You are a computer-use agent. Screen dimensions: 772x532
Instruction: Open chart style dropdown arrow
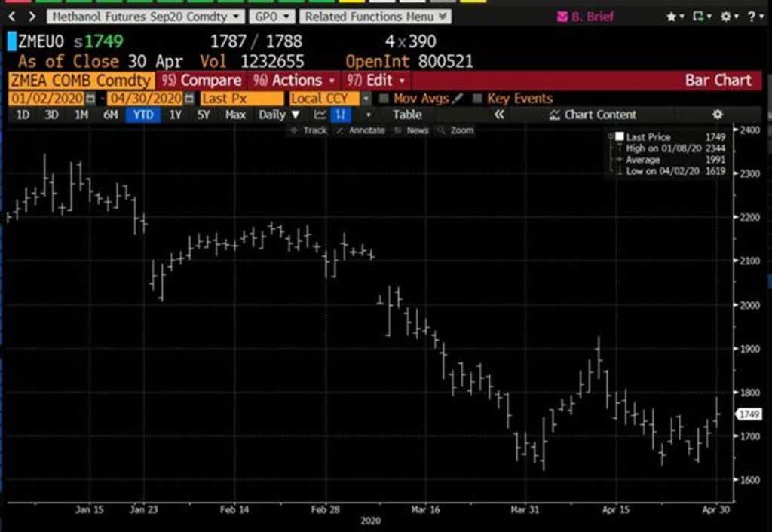tap(368, 115)
